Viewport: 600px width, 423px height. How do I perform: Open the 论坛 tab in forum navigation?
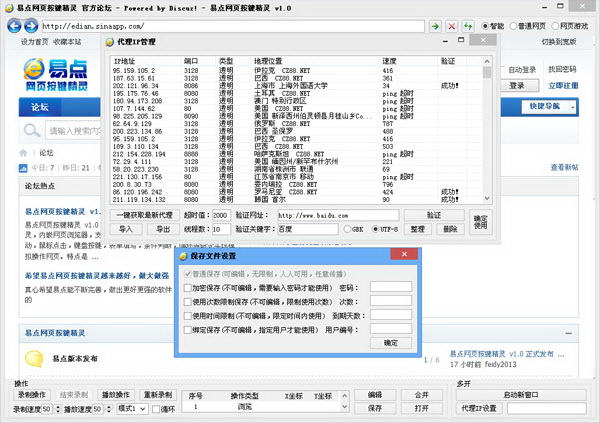40,107
